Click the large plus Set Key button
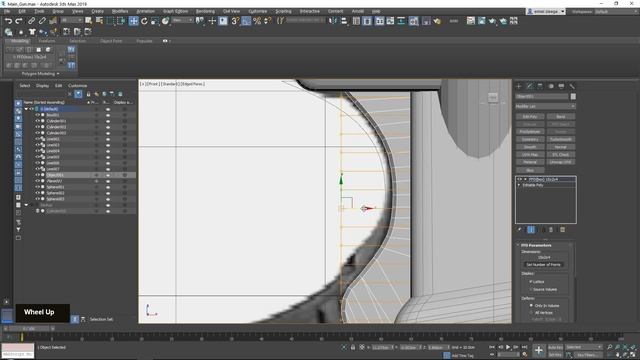 539,350
